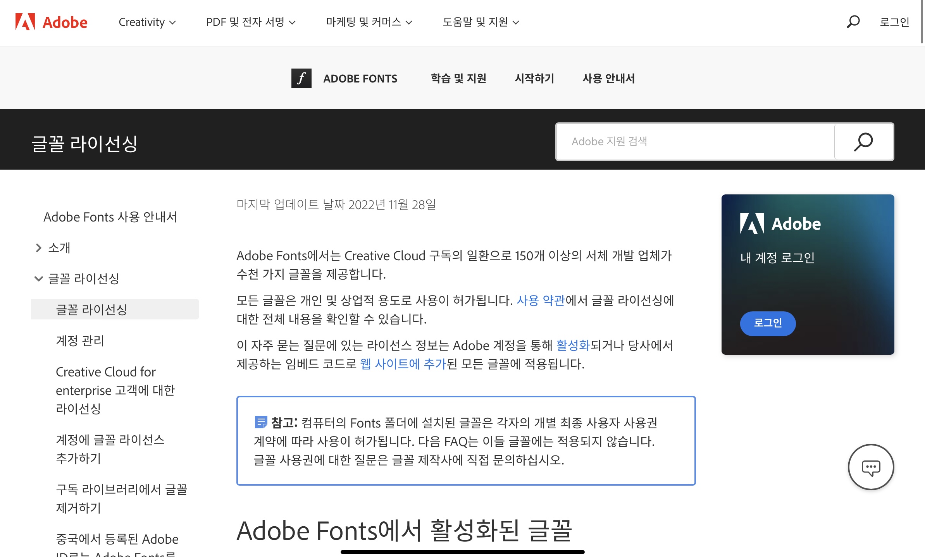Switch to the 사용 안내서 tab
The image size is (925, 560).
pyautogui.click(x=608, y=79)
